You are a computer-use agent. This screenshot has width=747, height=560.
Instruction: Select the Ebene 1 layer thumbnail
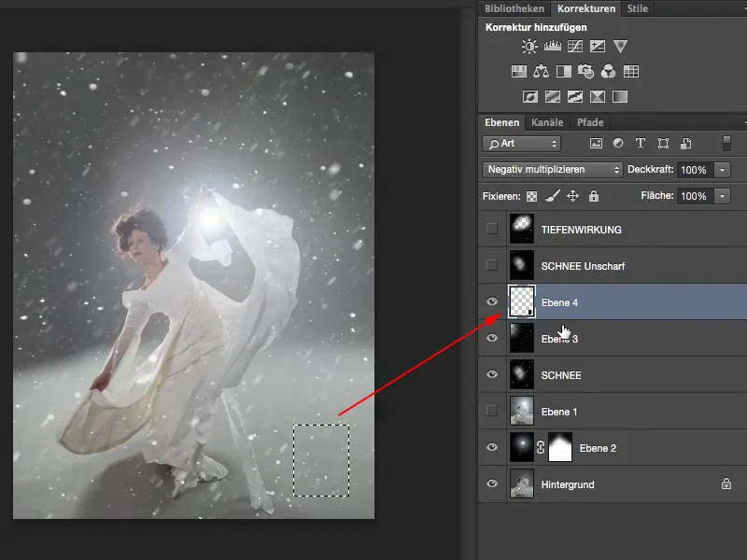point(522,411)
